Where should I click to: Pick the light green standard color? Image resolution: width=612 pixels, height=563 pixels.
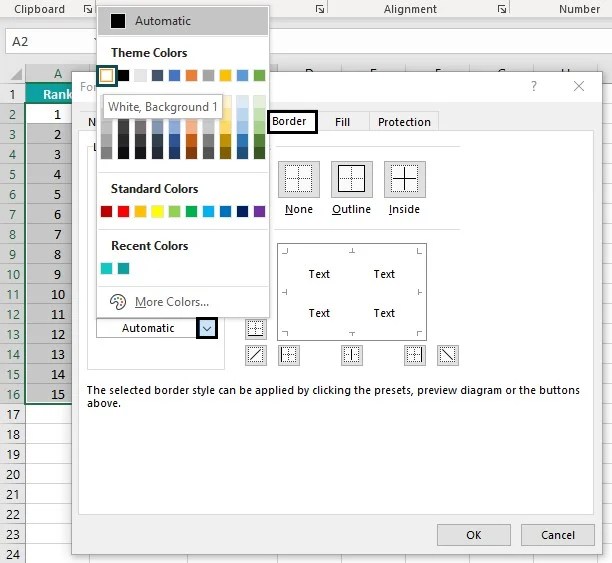click(x=174, y=211)
